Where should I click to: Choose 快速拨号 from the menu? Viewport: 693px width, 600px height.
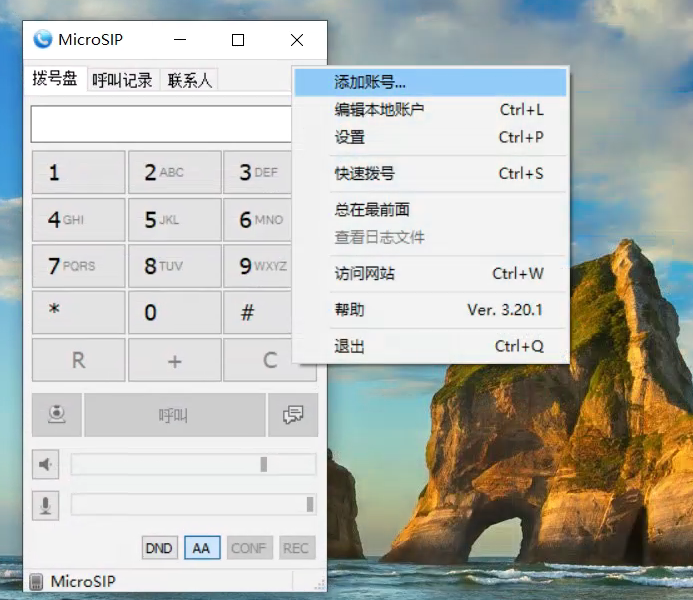tap(364, 173)
